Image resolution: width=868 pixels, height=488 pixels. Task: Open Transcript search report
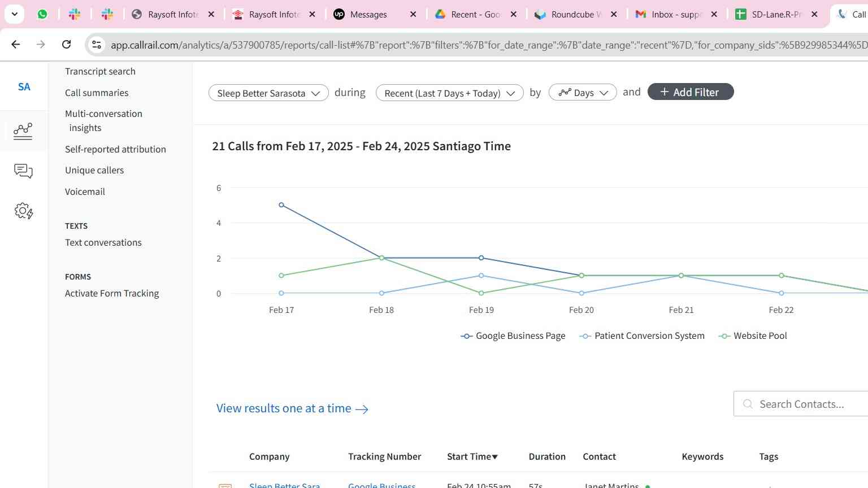100,71
